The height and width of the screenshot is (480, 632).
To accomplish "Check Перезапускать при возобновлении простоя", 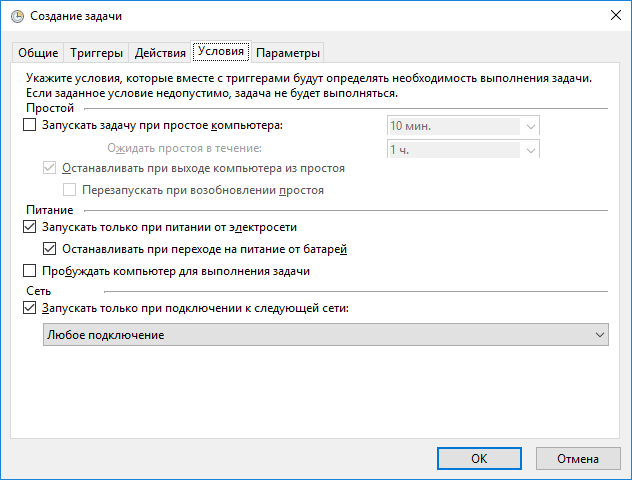I will [69, 189].
